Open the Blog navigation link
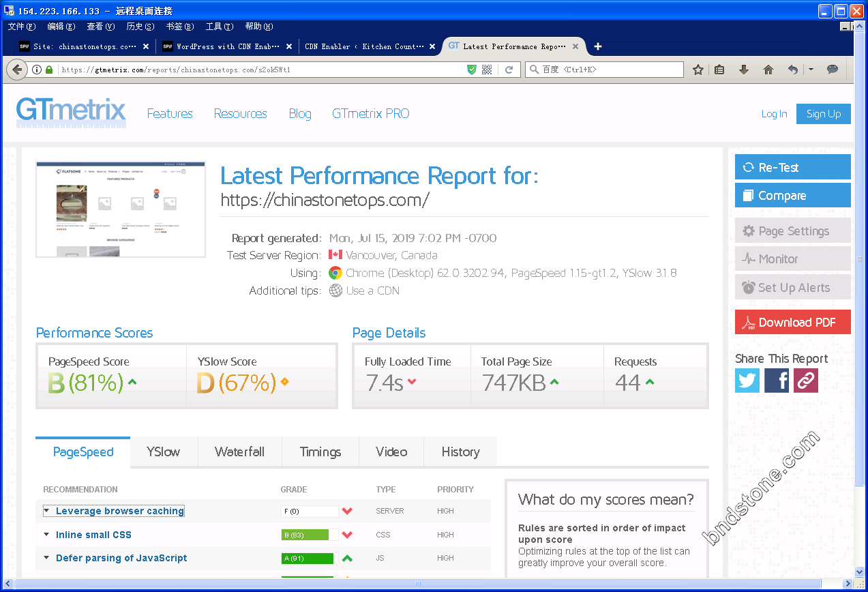Screen dimensions: 868x592 point(300,114)
